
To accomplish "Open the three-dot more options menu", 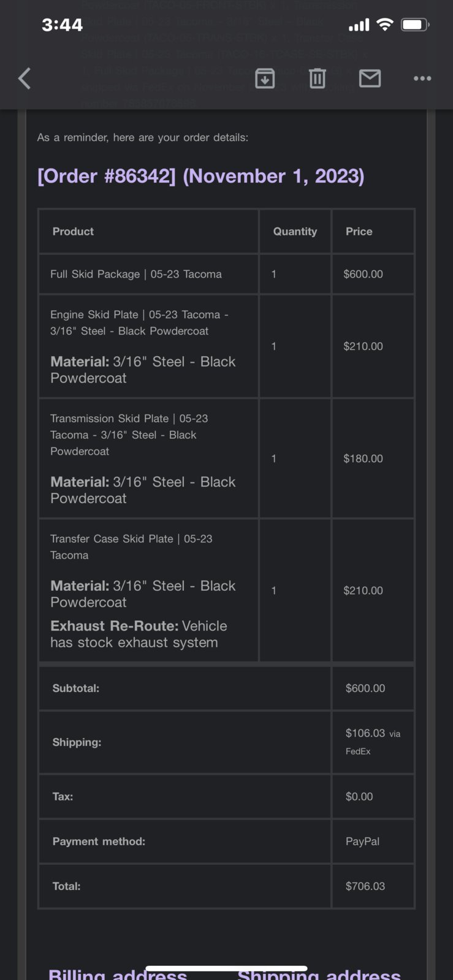I will point(422,78).
